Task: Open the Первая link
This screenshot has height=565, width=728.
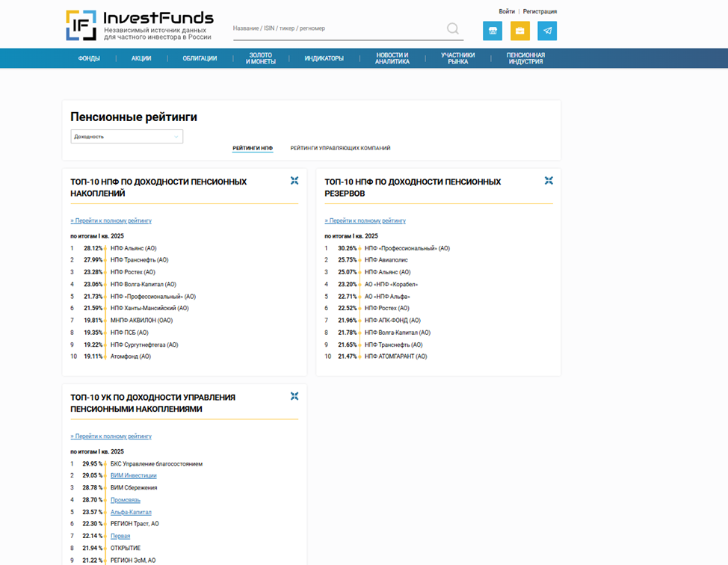Action: [x=120, y=536]
